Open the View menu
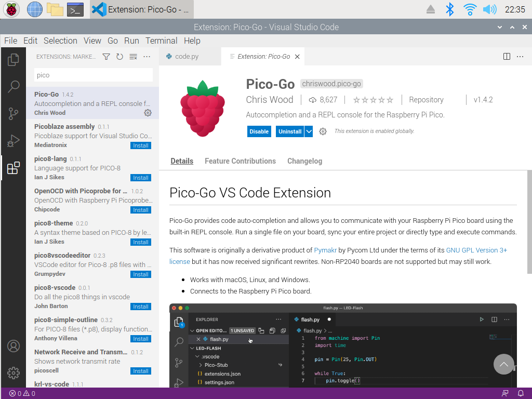Viewport: 532px width, 399px height. (92, 41)
